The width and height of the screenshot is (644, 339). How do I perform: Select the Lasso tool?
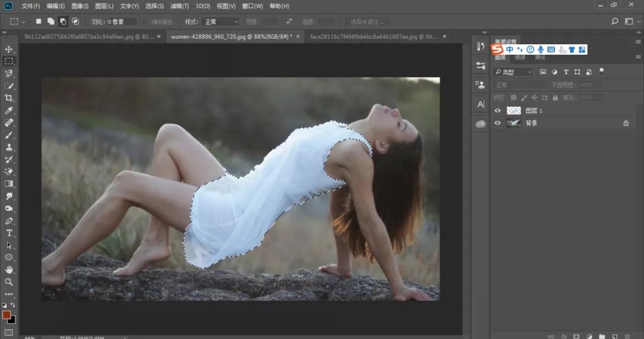click(8, 73)
